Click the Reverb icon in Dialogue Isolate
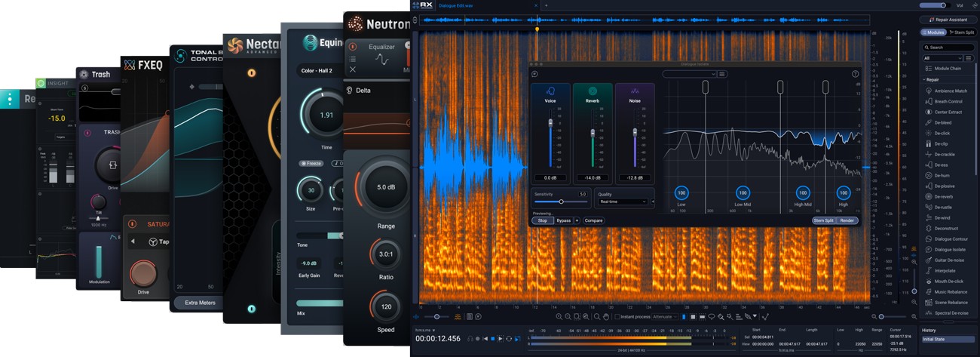The width and height of the screenshot is (980, 357). [593, 91]
